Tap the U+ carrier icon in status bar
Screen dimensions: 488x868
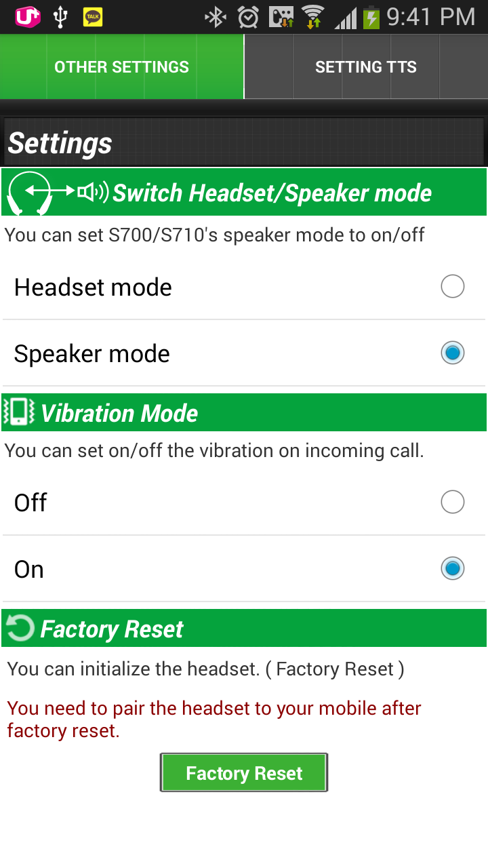28,17
